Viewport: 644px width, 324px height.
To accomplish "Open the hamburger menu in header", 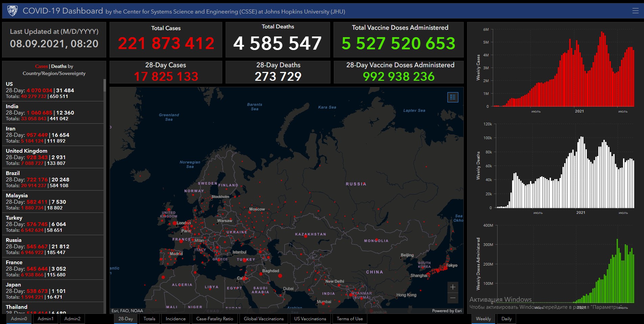I will tap(635, 11).
